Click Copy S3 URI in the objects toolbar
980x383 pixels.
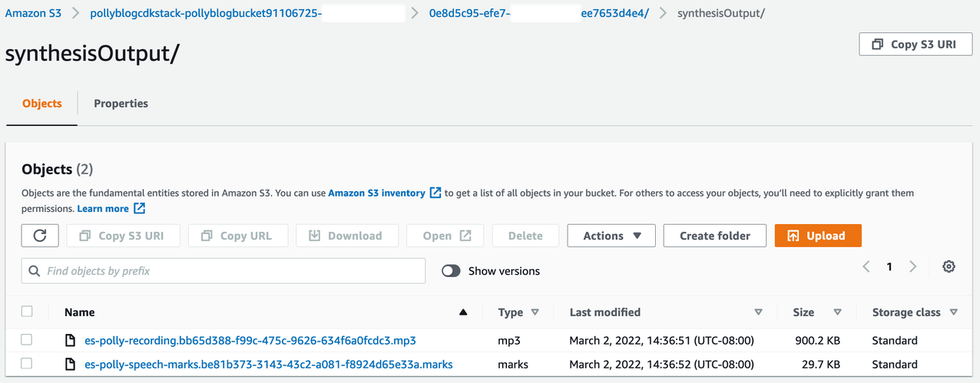point(124,236)
